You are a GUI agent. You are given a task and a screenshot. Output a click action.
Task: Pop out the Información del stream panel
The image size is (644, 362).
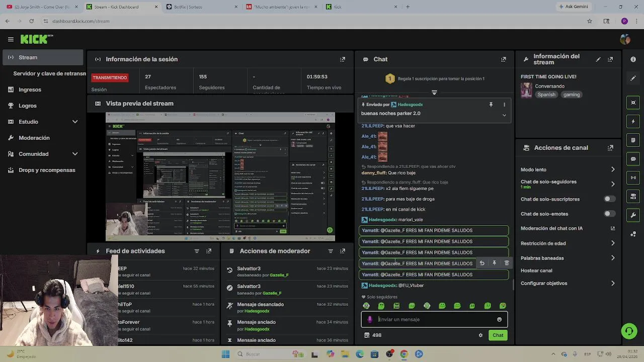point(610,59)
